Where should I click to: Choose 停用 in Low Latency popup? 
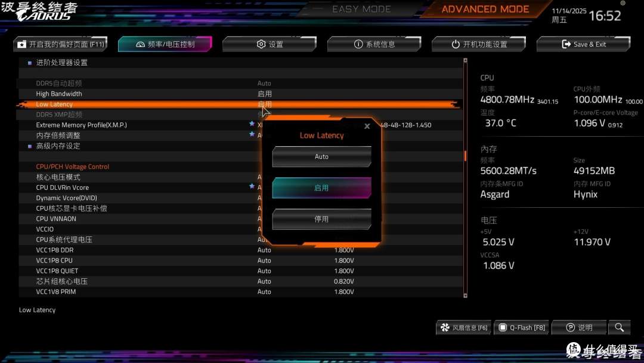[321, 219]
